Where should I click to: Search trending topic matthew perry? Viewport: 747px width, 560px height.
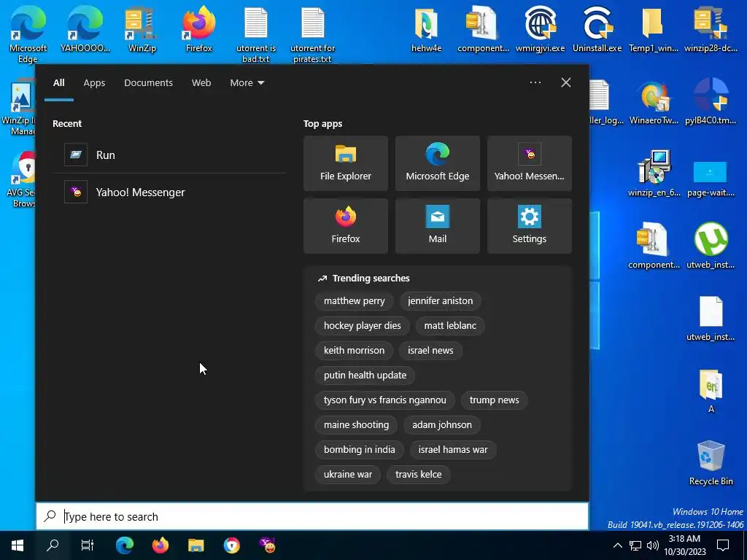click(354, 301)
